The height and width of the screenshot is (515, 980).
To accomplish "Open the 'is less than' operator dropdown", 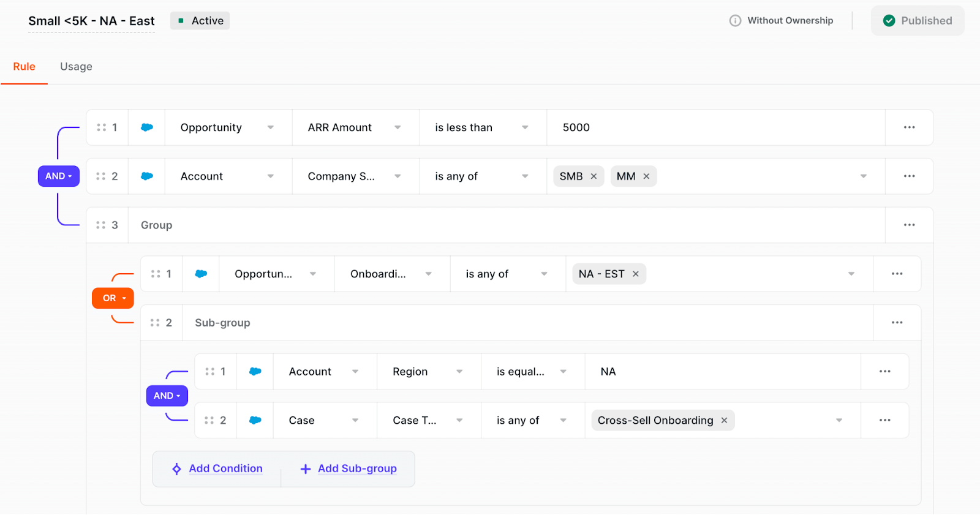I will (483, 127).
